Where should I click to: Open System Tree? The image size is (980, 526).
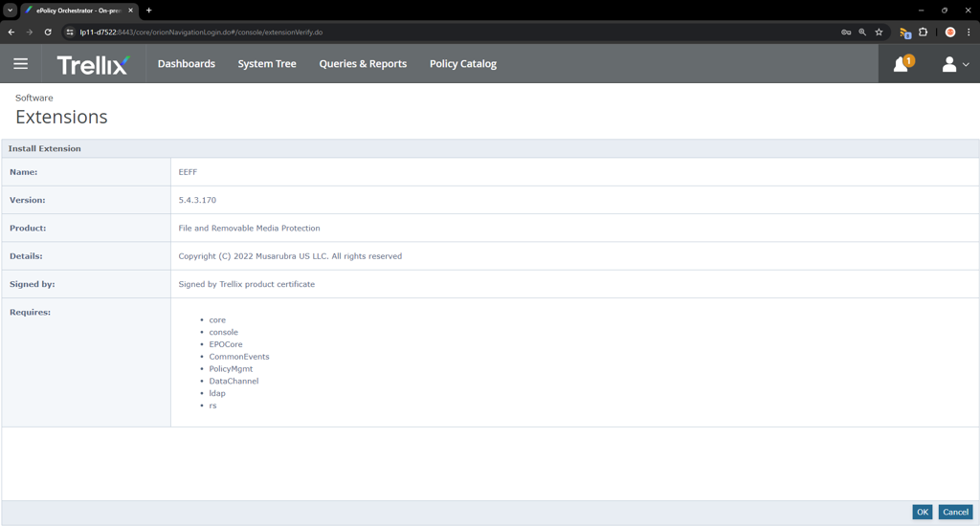tap(267, 64)
